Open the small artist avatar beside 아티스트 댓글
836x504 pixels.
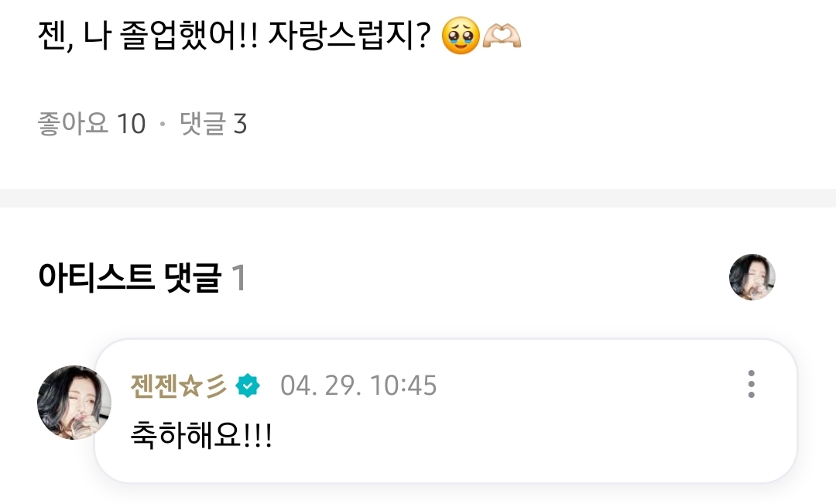(752, 277)
